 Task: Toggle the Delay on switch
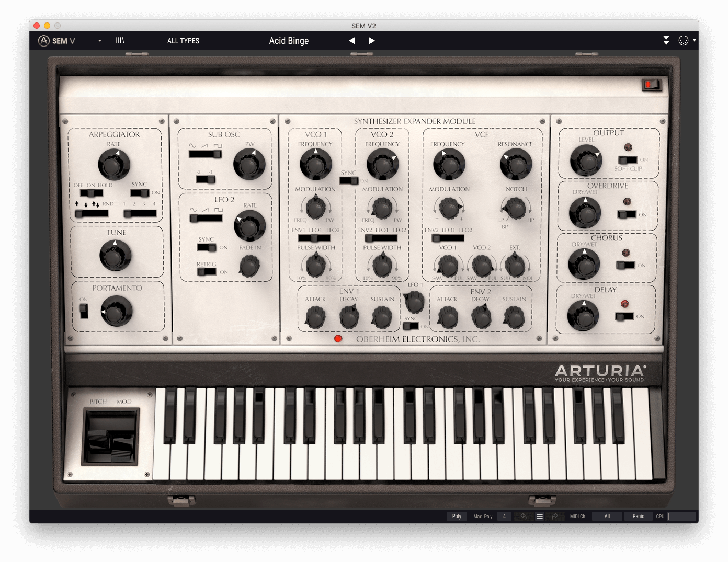pos(624,316)
